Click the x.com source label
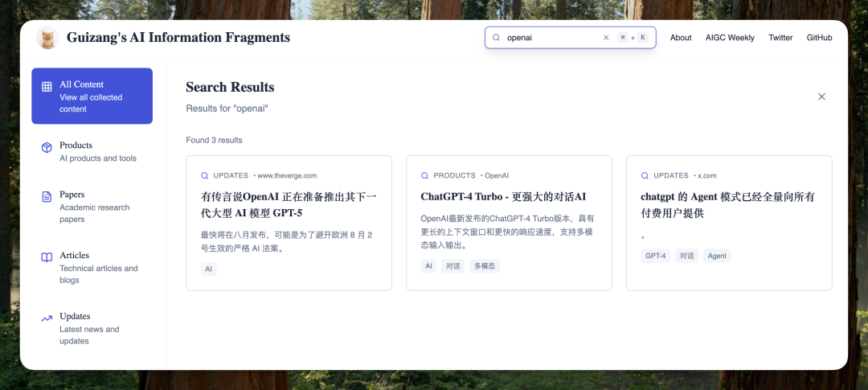The height and width of the screenshot is (390, 868). 707,175
